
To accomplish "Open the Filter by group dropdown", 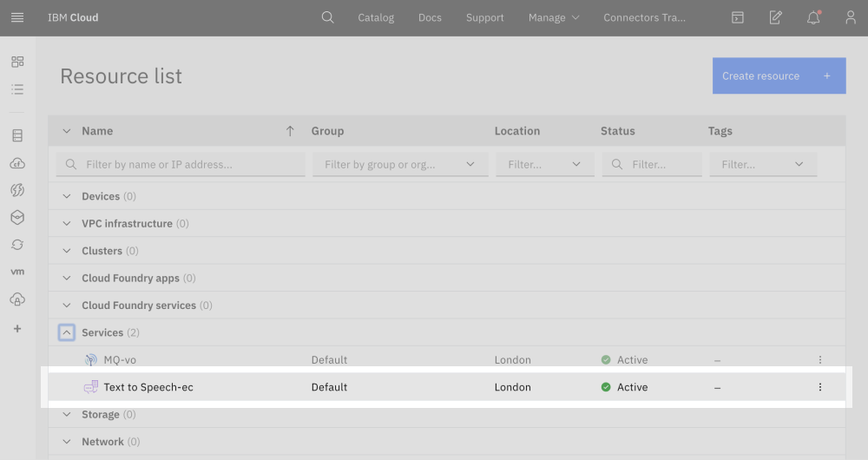I will coord(396,164).
